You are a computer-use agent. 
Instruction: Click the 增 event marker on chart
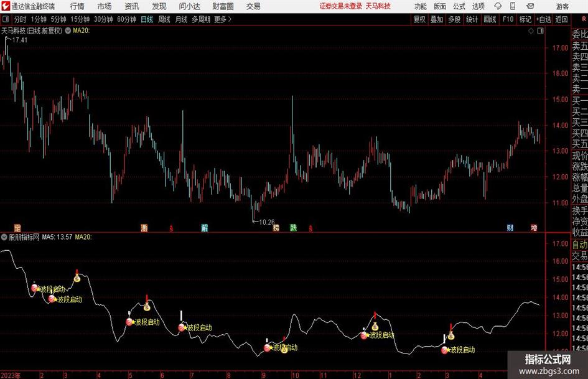[534, 228]
